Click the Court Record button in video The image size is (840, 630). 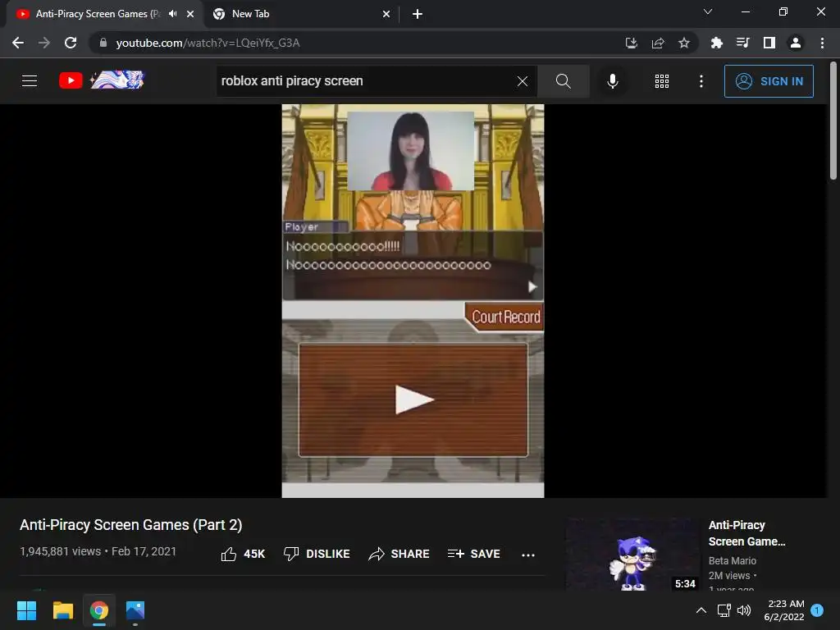tap(505, 317)
